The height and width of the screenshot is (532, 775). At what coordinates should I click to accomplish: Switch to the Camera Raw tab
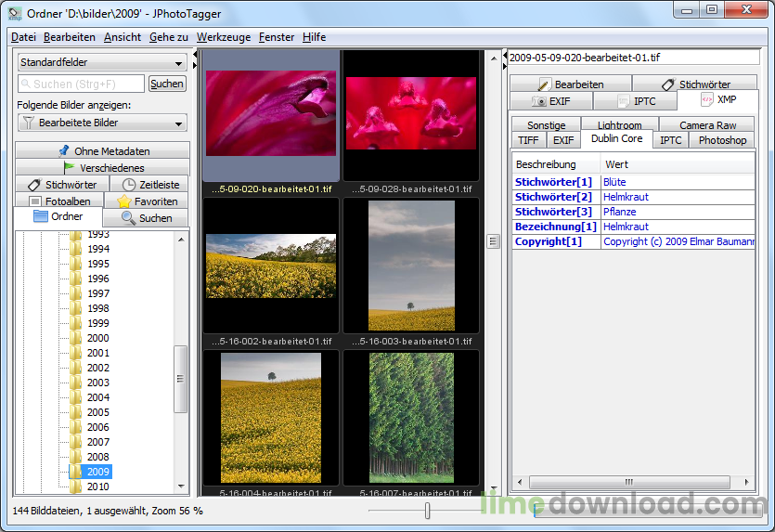[x=707, y=124]
